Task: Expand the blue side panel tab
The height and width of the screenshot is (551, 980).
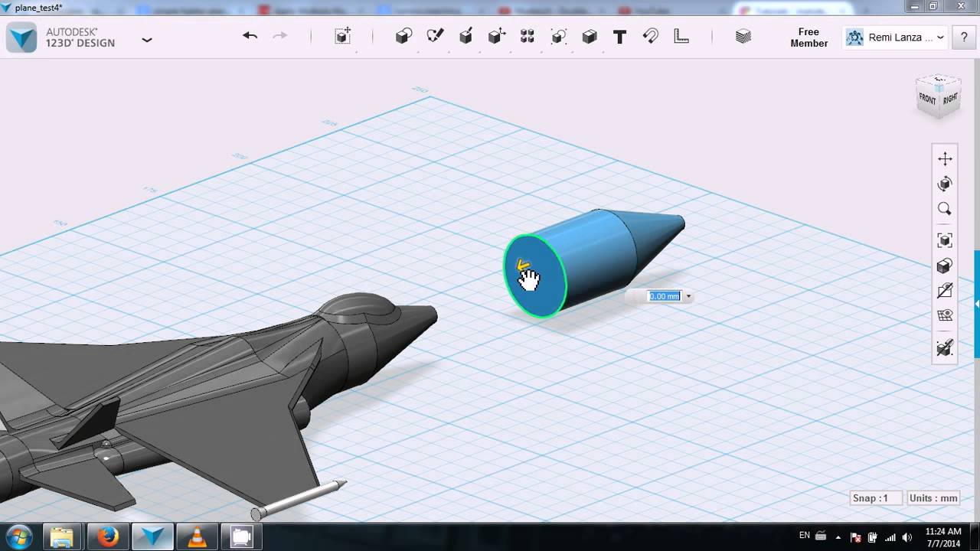Action: click(977, 305)
